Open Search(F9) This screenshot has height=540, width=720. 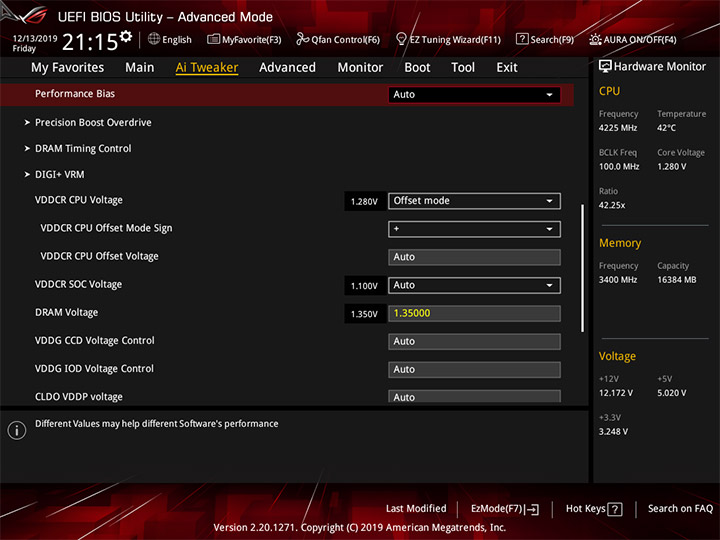pyautogui.click(x=545, y=39)
